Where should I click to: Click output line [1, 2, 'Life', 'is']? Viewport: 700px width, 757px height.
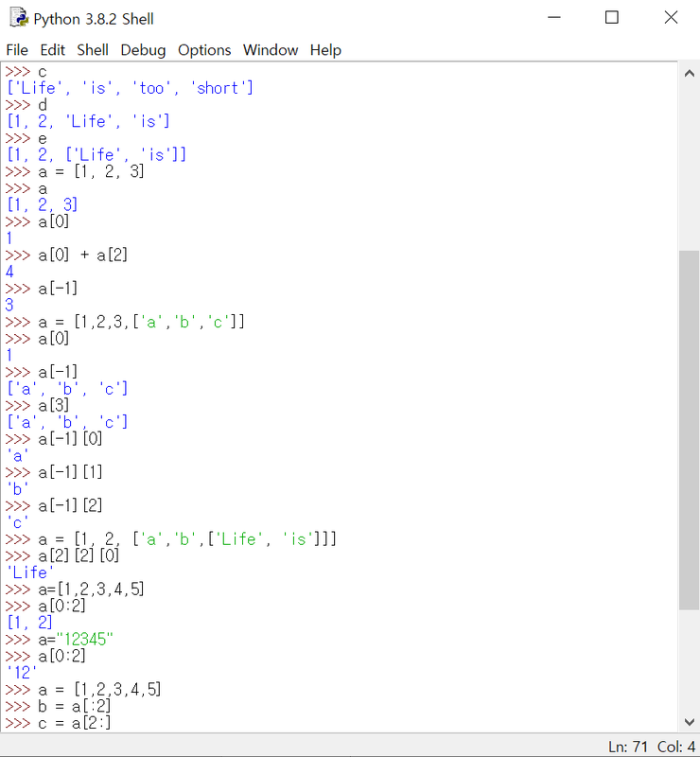pos(88,121)
